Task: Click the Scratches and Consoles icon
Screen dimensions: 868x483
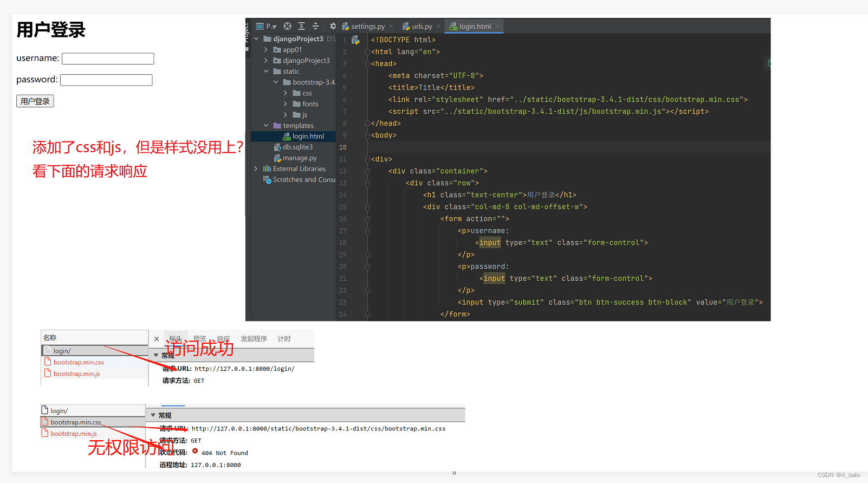Action: 267,179
